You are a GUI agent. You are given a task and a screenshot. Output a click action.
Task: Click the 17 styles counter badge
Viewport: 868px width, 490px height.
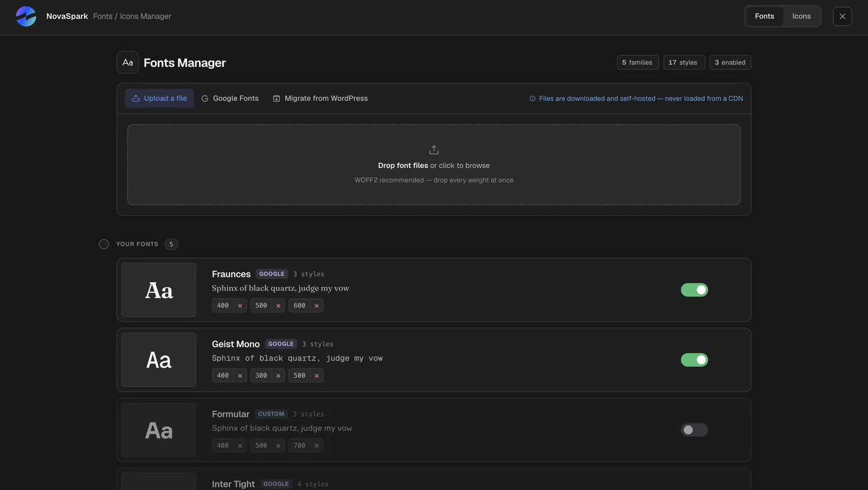[684, 62]
